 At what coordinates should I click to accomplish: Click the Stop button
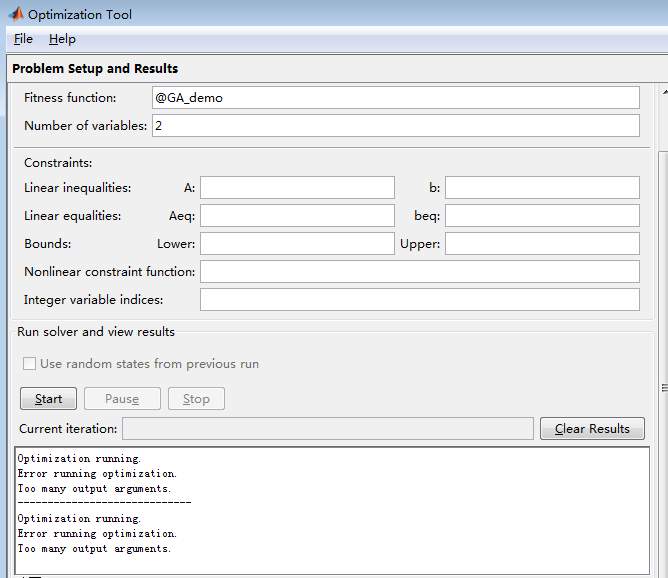point(196,399)
